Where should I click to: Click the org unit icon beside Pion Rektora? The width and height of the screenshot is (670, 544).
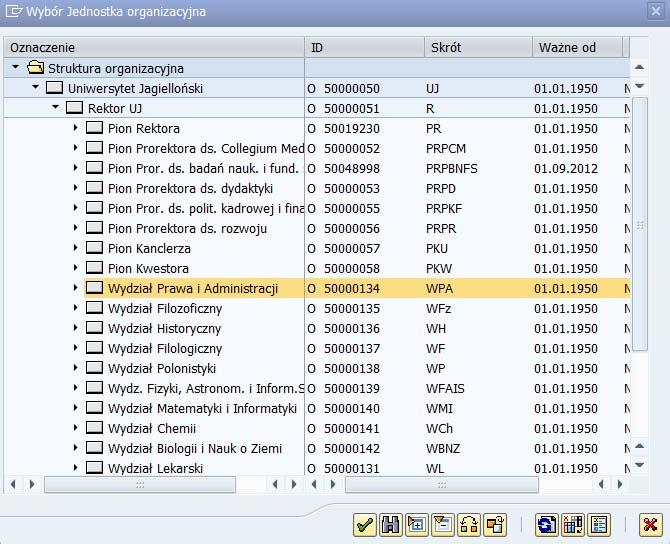pyautogui.click(x=94, y=128)
